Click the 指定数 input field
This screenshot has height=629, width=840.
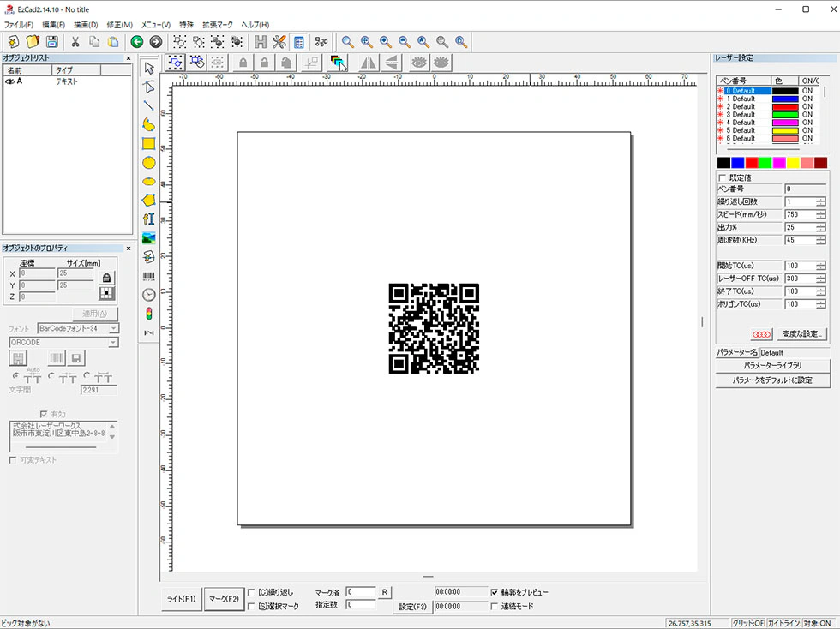coord(361,605)
